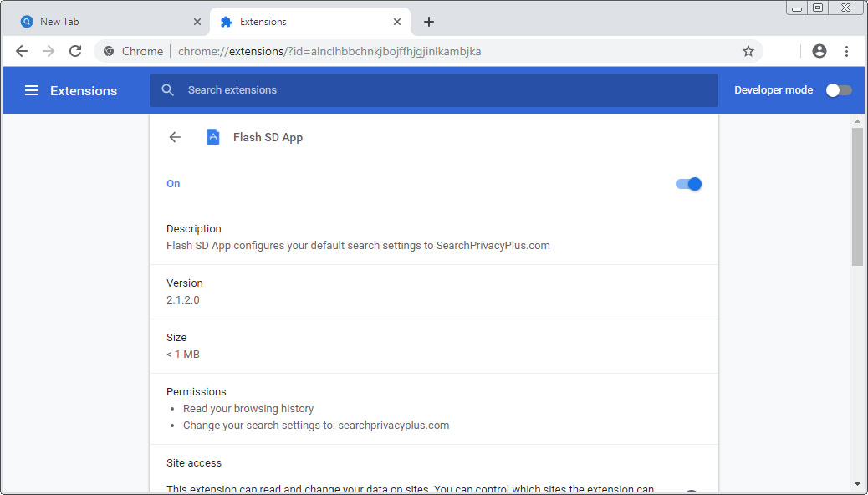Bookmark this page using the star icon
This screenshot has width=868, height=495.
[748, 51]
